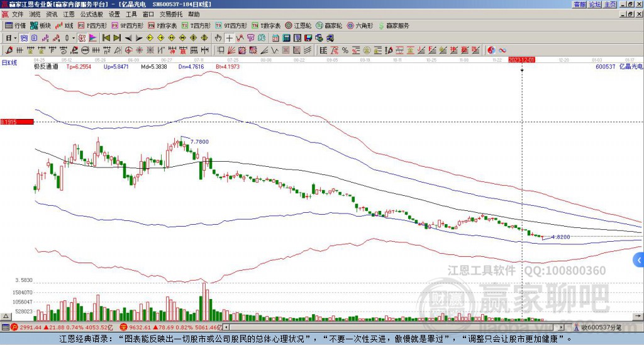Image resolution: width=644 pixels, height=345 pixels.
Task: Select the 江恩轮 Gann wheel tool
Action: tap(298, 25)
